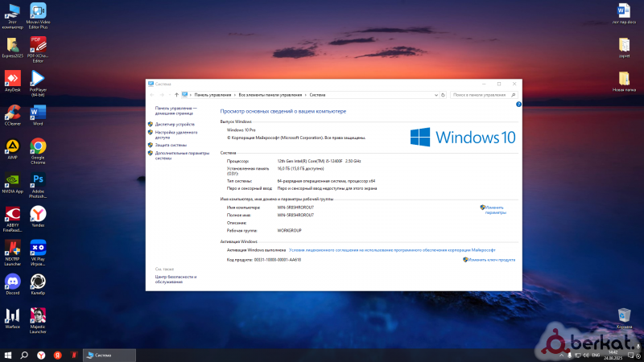The image size is (644, 362).
Task: Open Настройка удаленного доступа link
Action: point(177,134)
